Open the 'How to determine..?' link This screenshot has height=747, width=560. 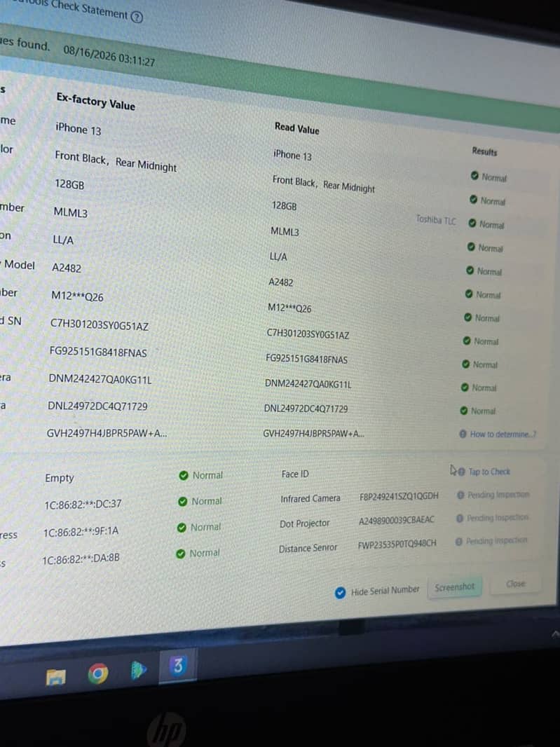(503, 434)
